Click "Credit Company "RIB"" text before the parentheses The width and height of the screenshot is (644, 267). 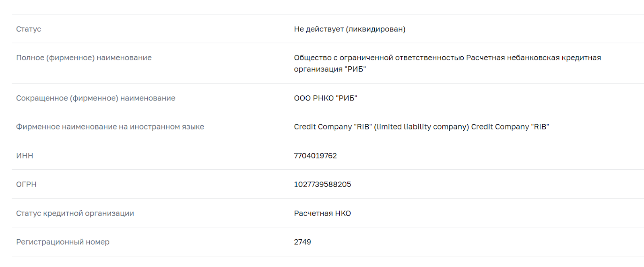point(333,127)
